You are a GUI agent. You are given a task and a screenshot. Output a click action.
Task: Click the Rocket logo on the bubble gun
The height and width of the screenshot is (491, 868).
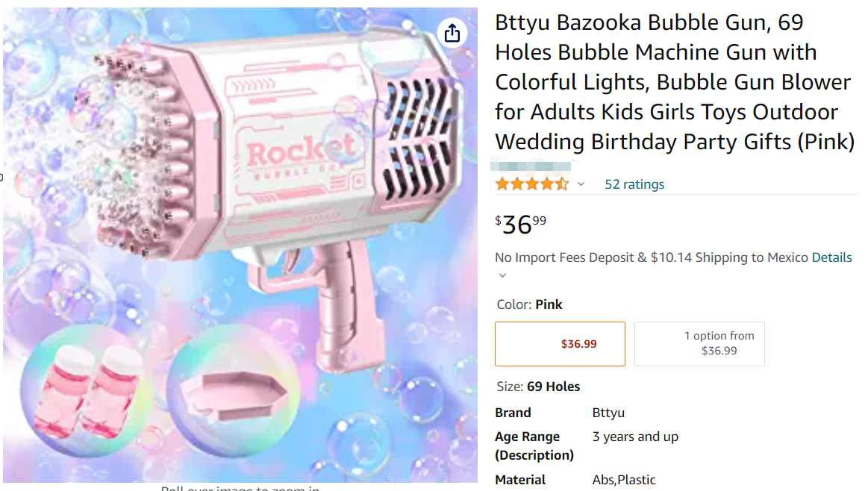coord(300,151)
